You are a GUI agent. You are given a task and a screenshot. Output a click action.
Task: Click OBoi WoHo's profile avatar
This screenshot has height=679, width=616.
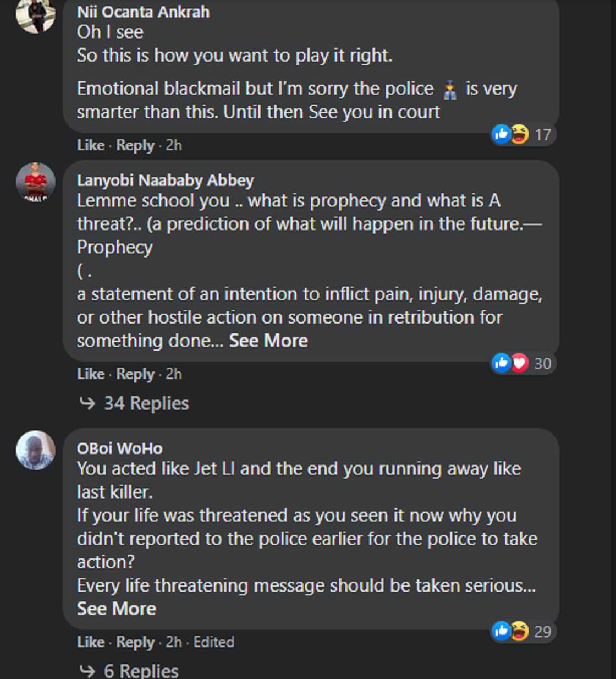35,450
